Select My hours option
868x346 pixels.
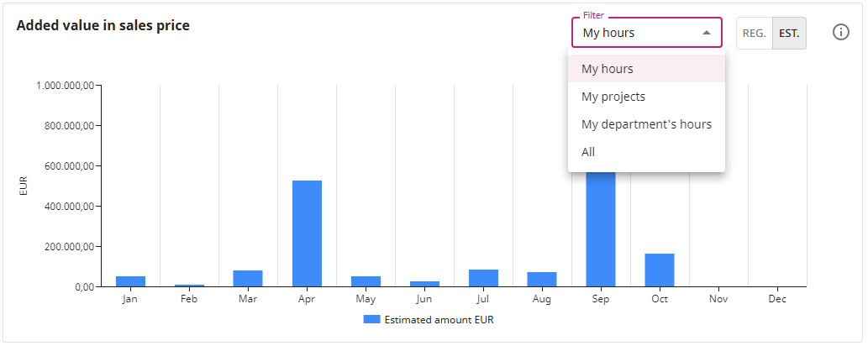(x=646, y=69)
